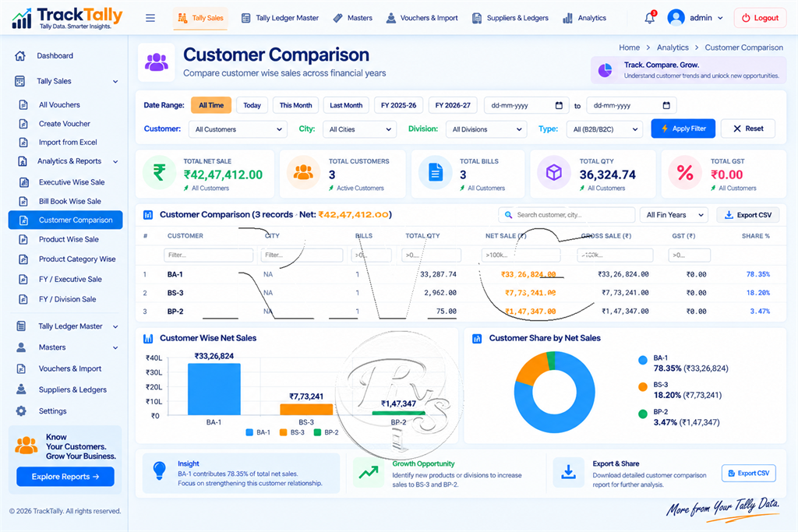Click the Insight lightbulb icon
This screenshot has height=532, width=798.
pyautogui.click(x=159, y=471)
